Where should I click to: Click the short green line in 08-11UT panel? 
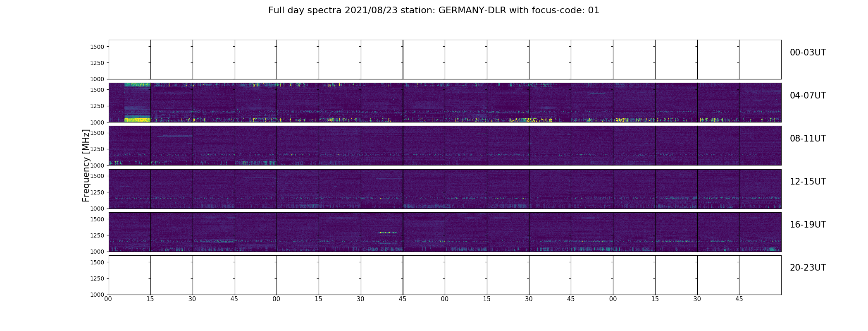(x=556, y=135)
